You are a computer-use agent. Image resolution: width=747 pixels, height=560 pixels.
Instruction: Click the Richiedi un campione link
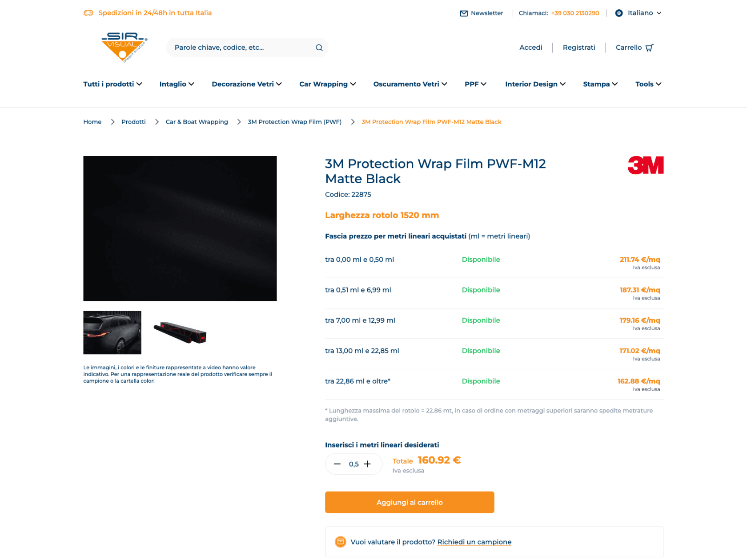coord(474,542)
